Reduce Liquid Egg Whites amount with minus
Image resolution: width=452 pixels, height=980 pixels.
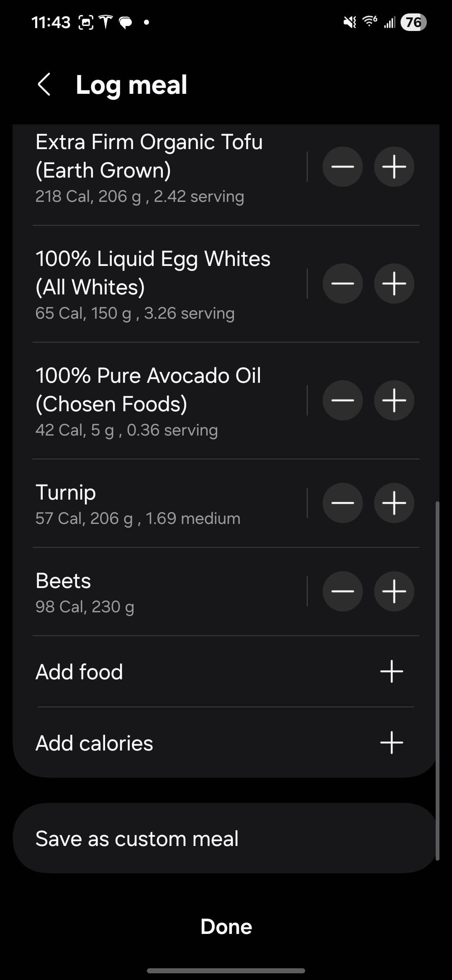[x=342, y=284]
